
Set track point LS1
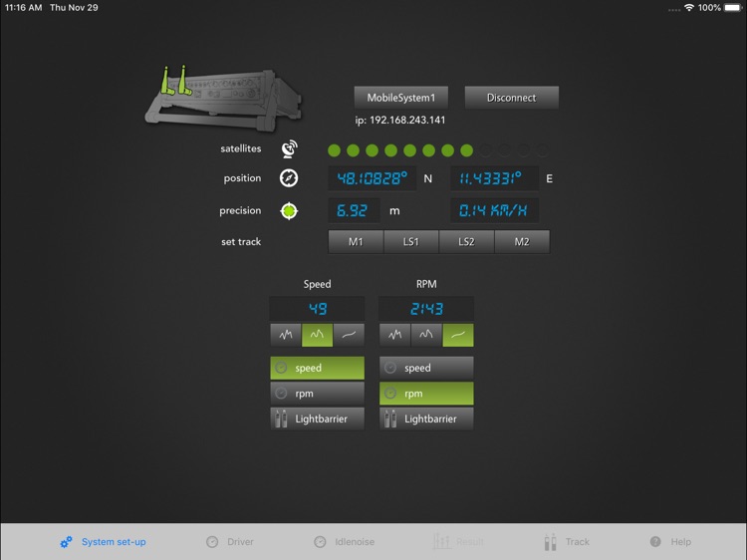click(x=411, y=241)
